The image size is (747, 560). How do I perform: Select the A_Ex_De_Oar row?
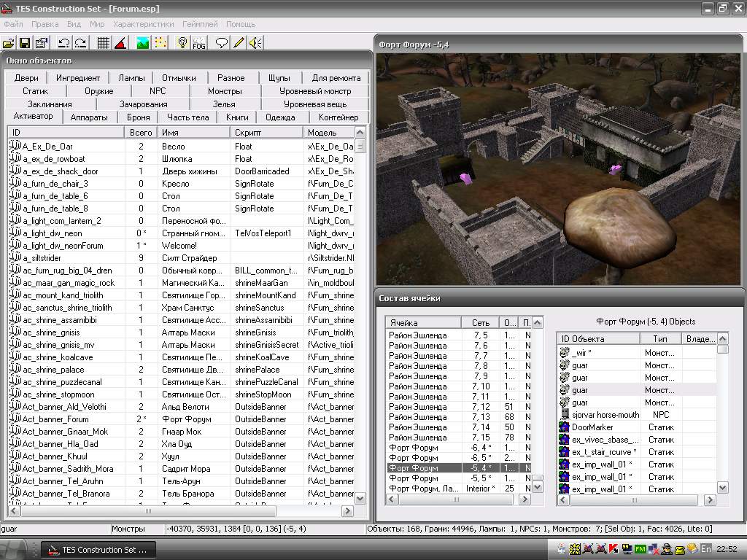click(181, 147)
